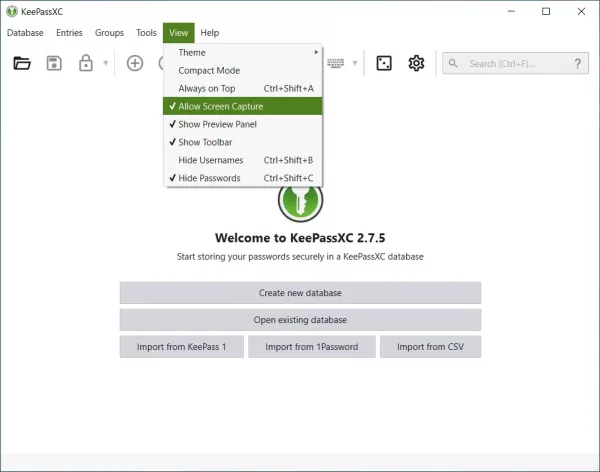This screenshot has height=472, width=600.
Task: Open the Help menu
Action: (x=210, y=33)
